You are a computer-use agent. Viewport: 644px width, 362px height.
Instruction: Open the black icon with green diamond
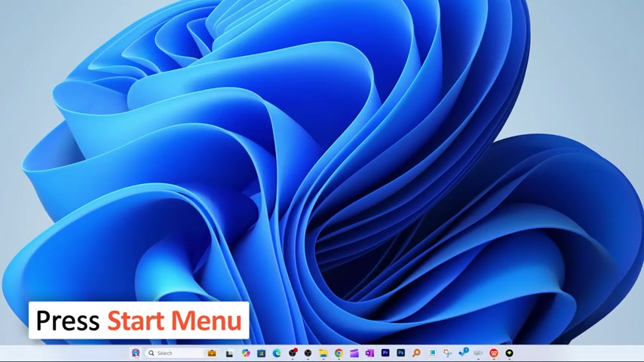click(509, 353)
